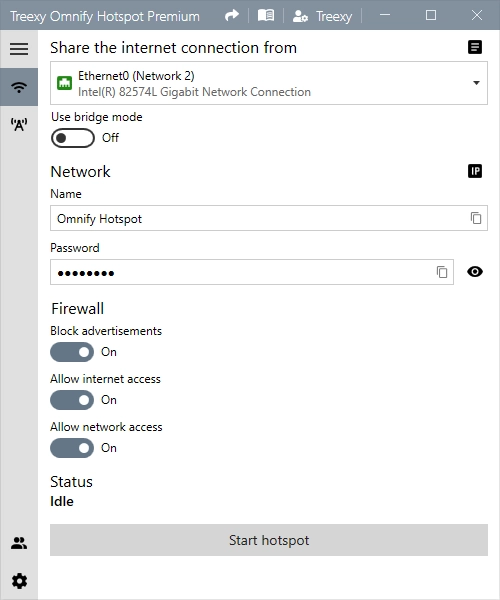Open the manual book icon in title bar
The image size is (500, 600).
(266, 16)
